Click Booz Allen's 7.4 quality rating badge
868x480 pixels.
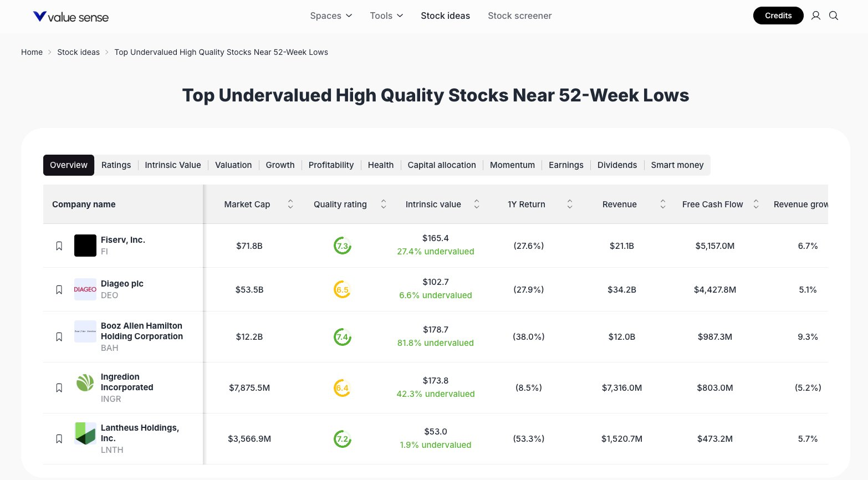tap(343, 337)
